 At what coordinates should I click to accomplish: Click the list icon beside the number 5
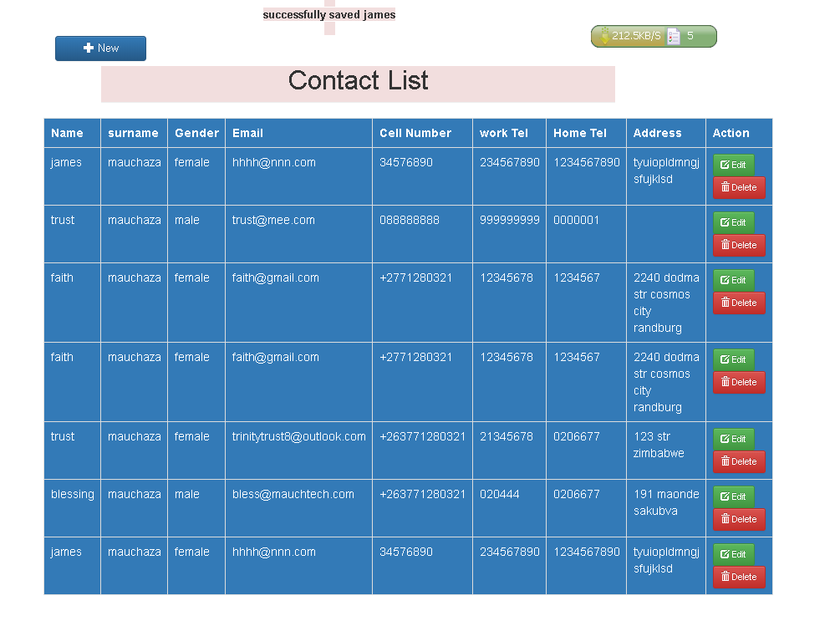674,36
